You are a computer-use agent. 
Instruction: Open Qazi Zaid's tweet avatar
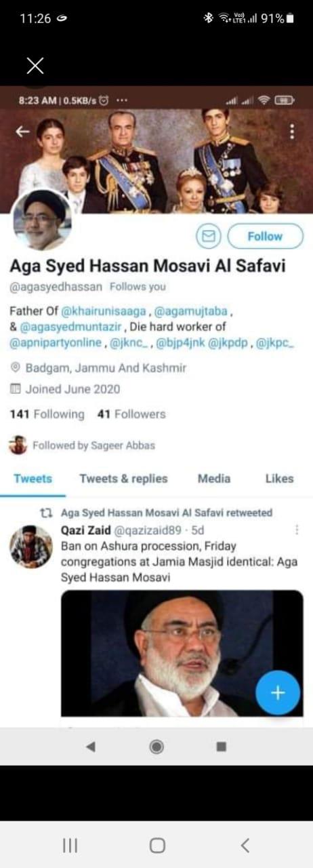pos(30,547)
